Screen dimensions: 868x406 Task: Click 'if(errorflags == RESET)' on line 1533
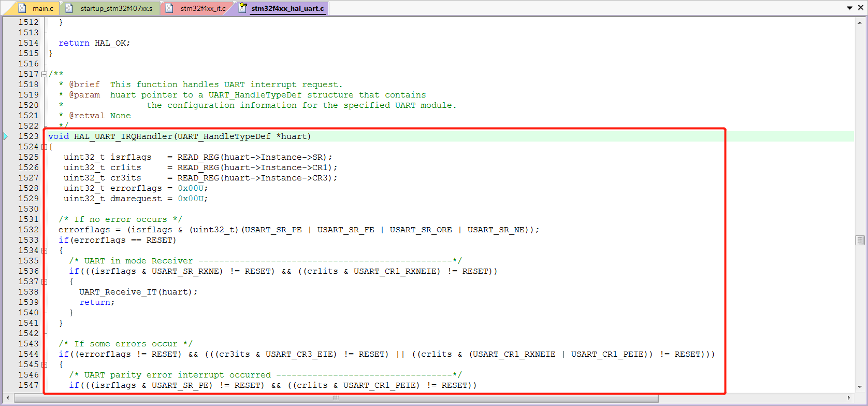118,240
